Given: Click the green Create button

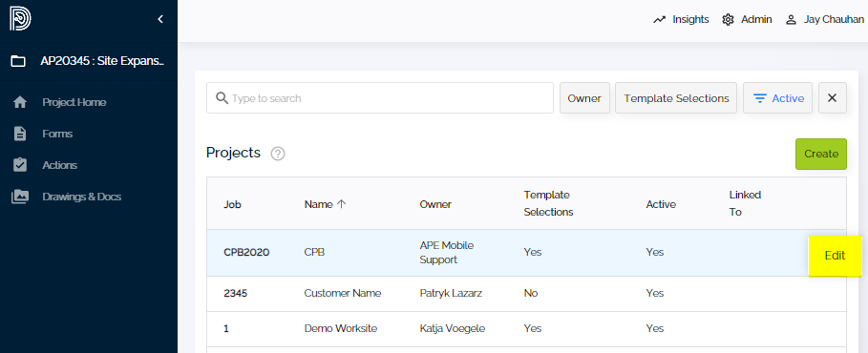Looking at the screenshot, I should pos(821,154).
